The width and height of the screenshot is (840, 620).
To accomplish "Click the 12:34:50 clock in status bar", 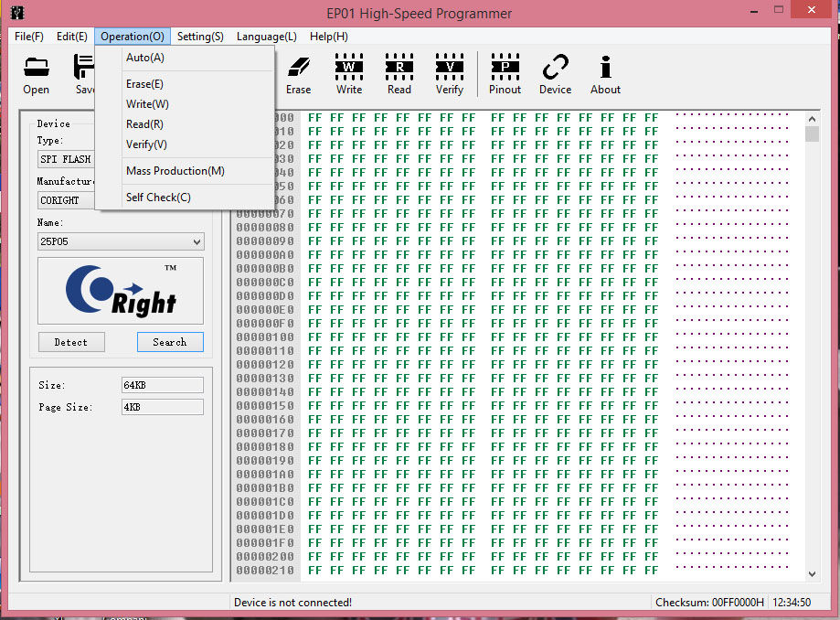I will [x=792, y=603].
